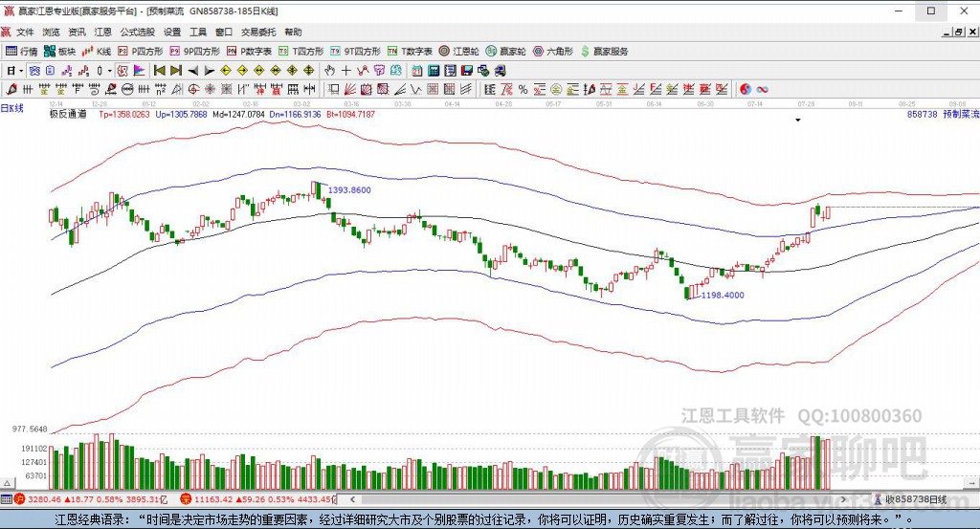
Task: Open the calculator icon
Action: (x=434, y=71)
